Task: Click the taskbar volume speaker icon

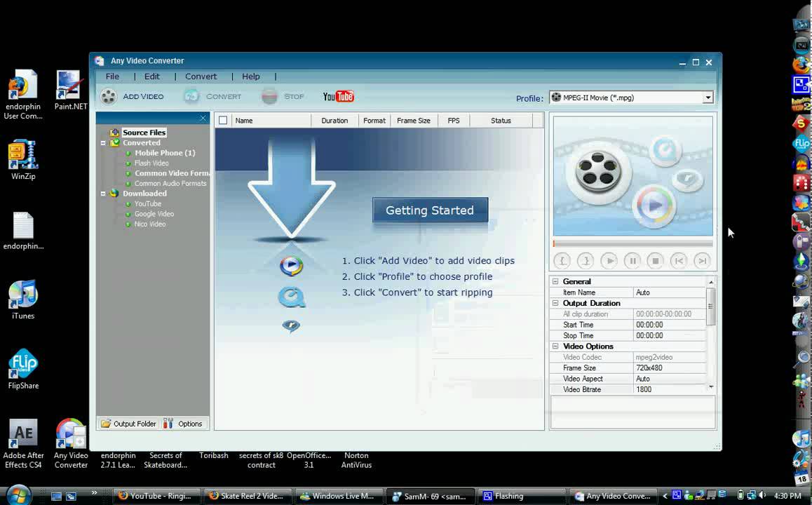Action: coord(762,496)
